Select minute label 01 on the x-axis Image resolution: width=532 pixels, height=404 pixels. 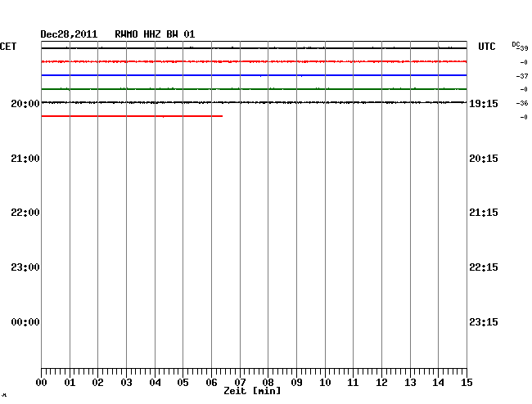[x=70, y=383]
